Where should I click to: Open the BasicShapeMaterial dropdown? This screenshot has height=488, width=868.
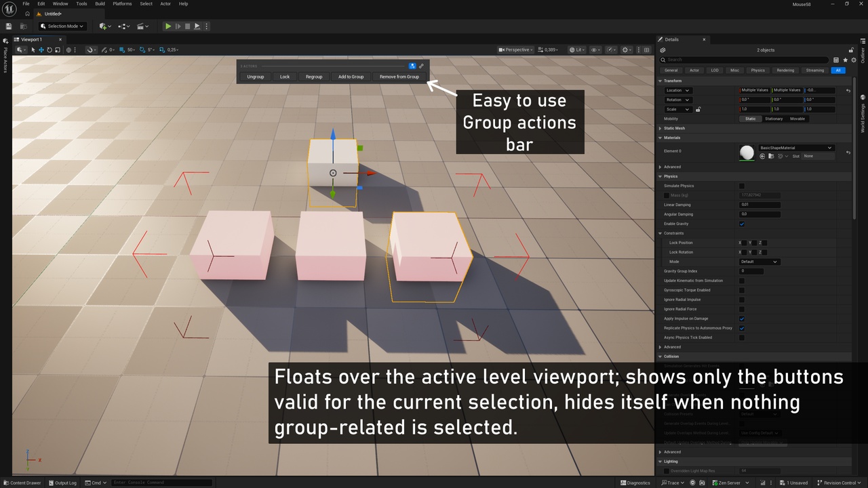[x=796, y=148]
